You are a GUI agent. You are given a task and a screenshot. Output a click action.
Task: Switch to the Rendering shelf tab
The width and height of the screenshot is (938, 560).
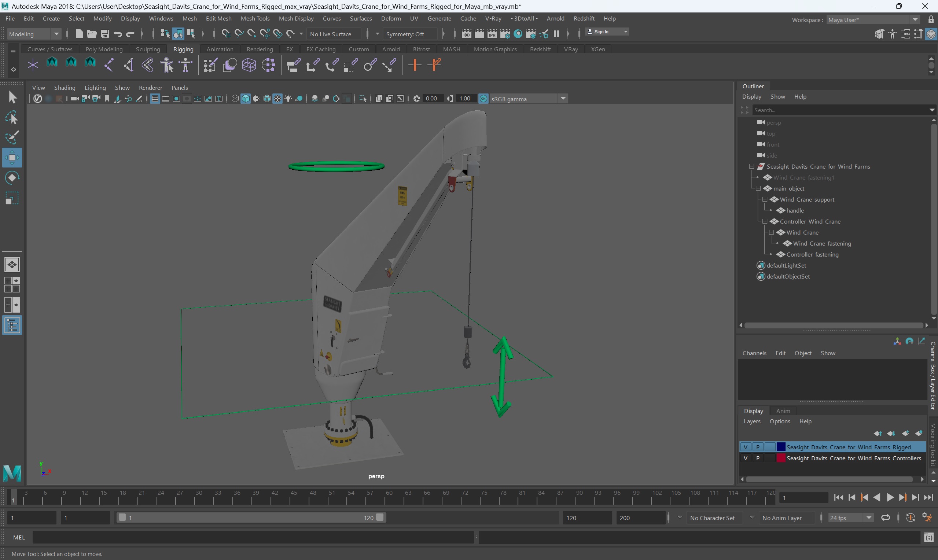tap(260, 49)
